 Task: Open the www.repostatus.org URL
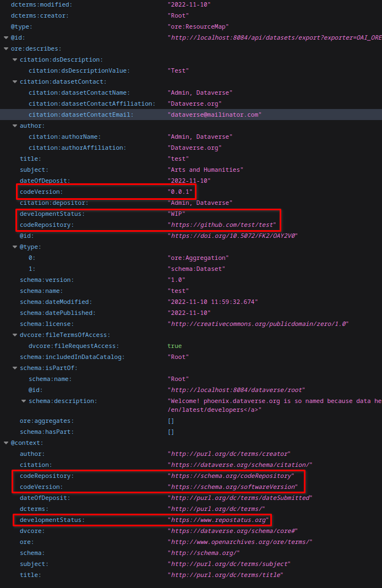(x=218, y=520)
